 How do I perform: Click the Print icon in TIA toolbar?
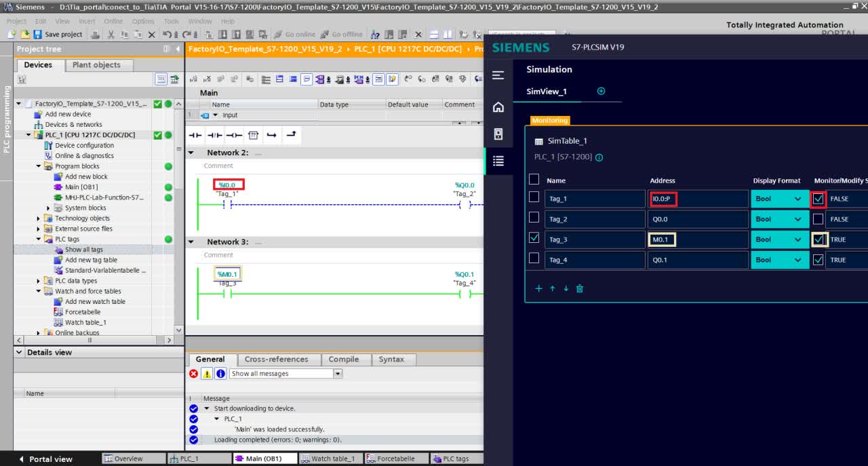tap(96, 34)
